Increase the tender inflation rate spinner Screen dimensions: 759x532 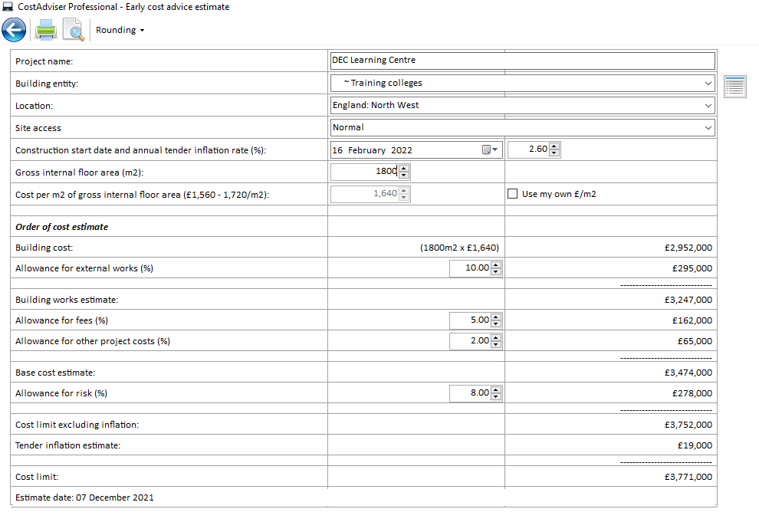[554, 146]
